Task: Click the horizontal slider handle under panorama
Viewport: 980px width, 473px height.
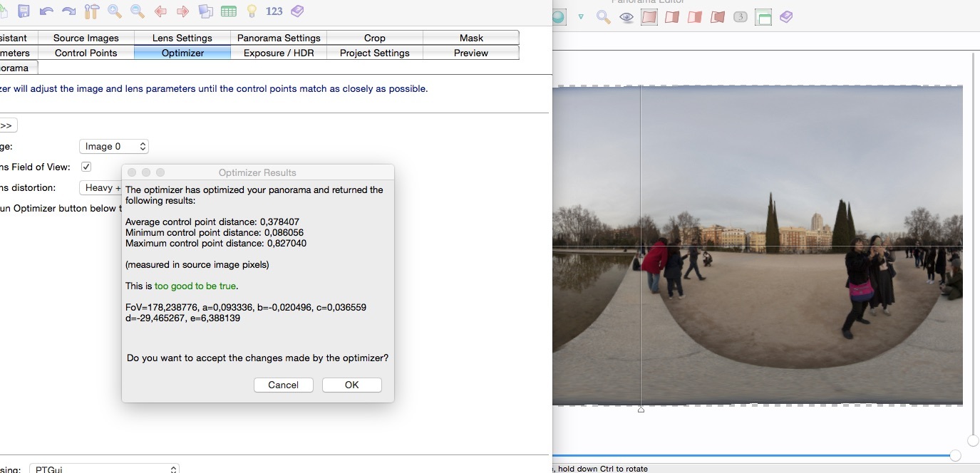Action: [955, 455]
